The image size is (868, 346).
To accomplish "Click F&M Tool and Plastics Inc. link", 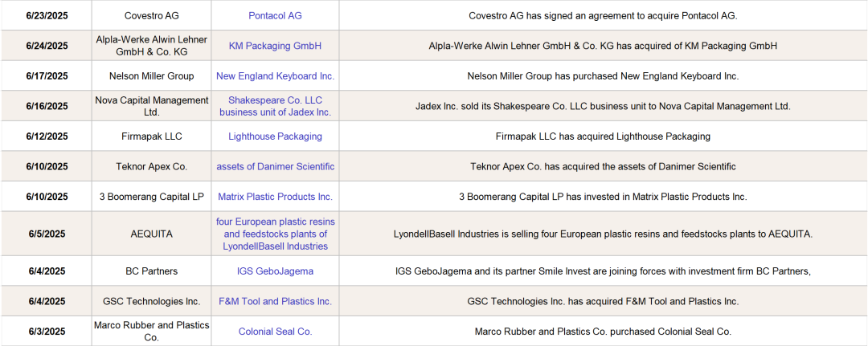I will point(275,302).
